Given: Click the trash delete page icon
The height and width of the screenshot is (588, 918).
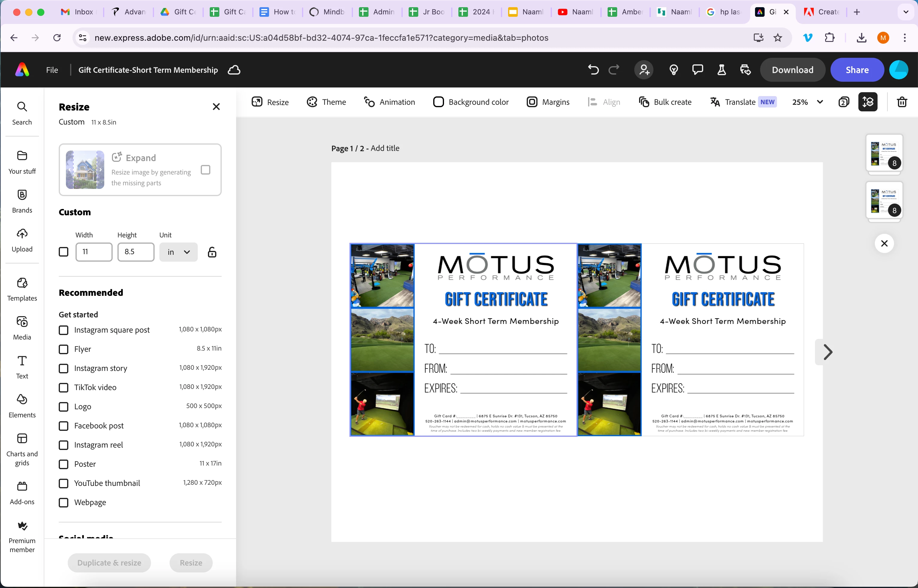Looking at the screenshot, I should [x=902, y=102].
